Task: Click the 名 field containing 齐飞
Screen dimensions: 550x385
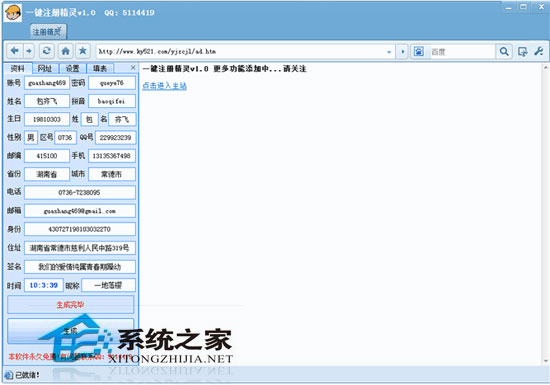Action: [x=122, y=119]
